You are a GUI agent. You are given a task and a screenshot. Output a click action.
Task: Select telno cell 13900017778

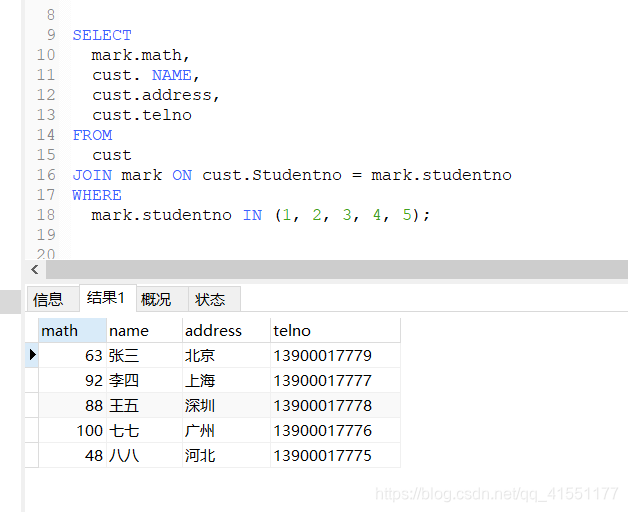coord(335,405)
